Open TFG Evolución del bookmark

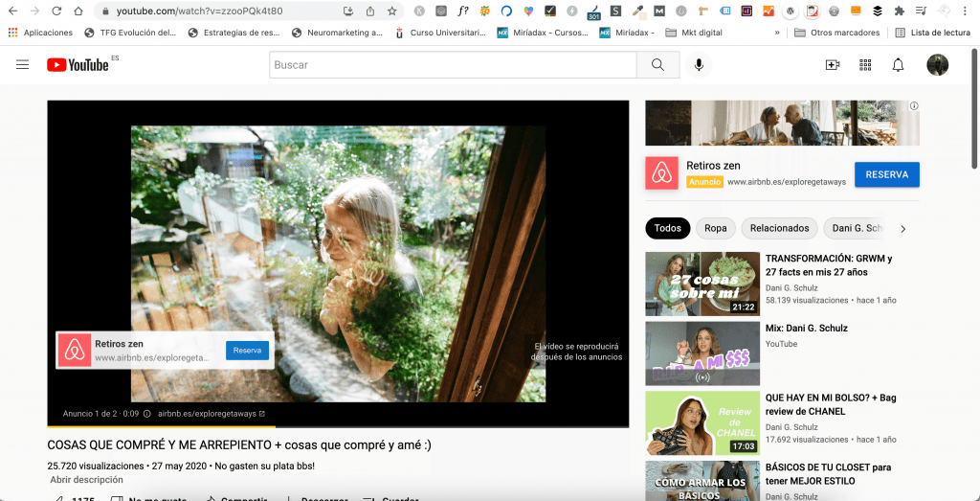coord(130,33)
